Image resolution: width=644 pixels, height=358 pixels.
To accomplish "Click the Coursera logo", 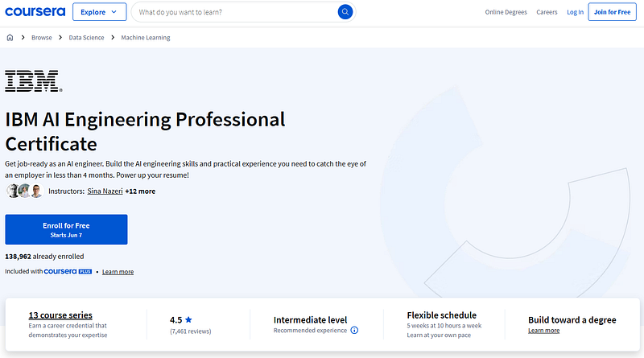I will 35,12.
